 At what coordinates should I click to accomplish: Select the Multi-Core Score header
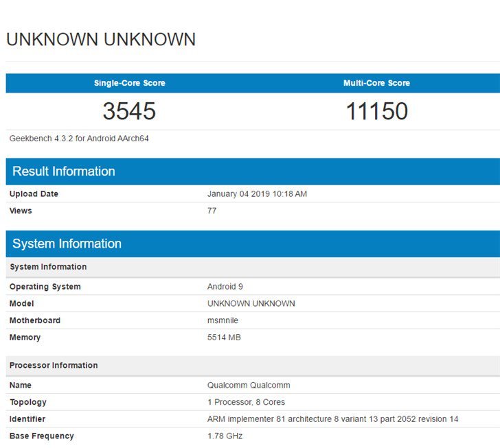[x=376, y=83]
